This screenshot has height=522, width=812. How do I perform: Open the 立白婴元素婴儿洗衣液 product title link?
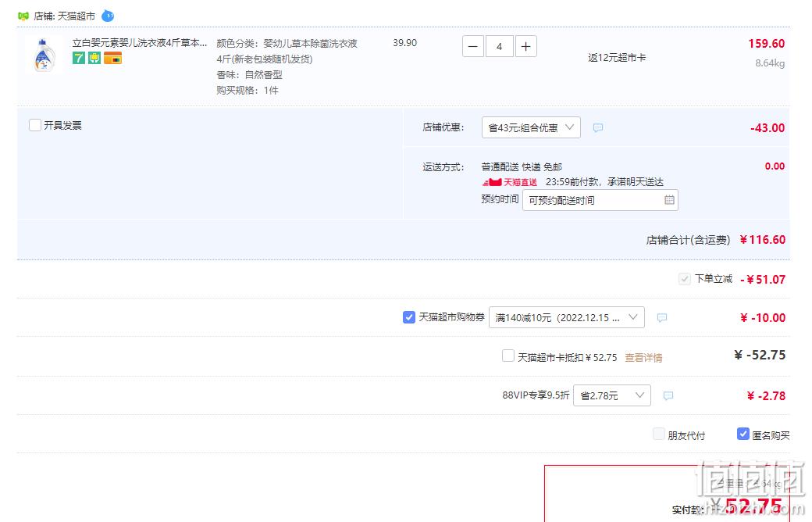tap(140, 43)
